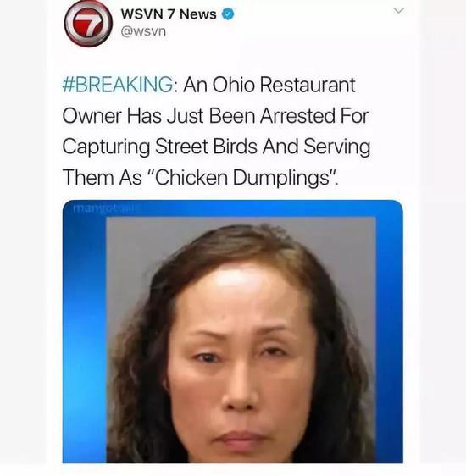Click the words "An Ohio Restaurant"
The height and width of the screenshot is (476, 466).
coord(269,85)
